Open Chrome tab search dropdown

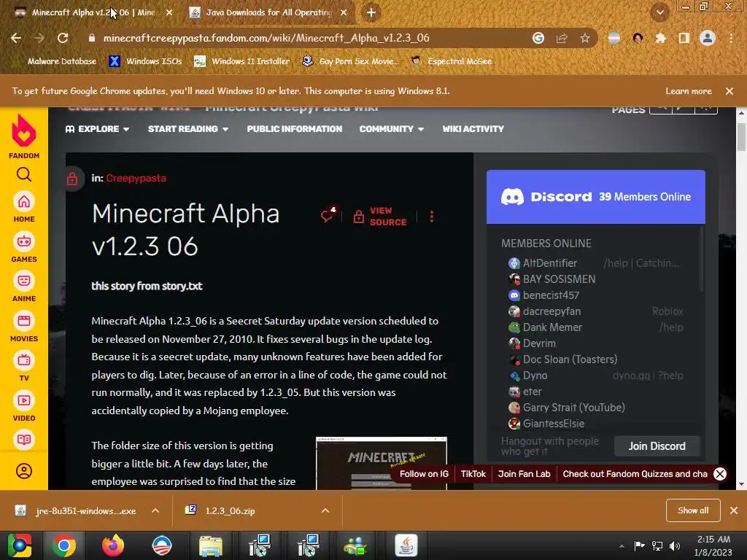(x=659, y=12)
